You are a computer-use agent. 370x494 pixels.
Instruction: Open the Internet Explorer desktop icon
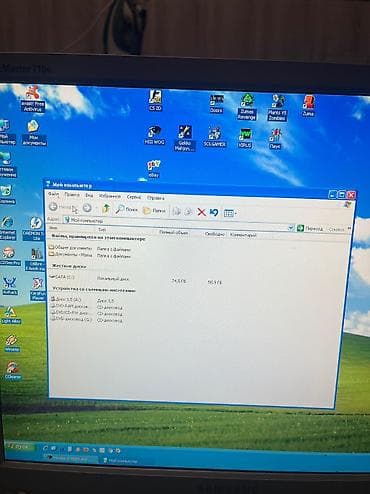[7, 228]
